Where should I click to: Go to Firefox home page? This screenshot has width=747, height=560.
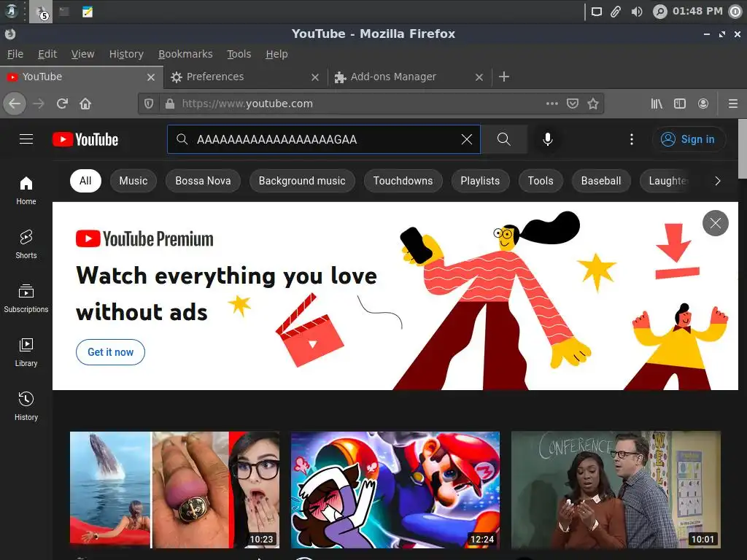[85, 104]
